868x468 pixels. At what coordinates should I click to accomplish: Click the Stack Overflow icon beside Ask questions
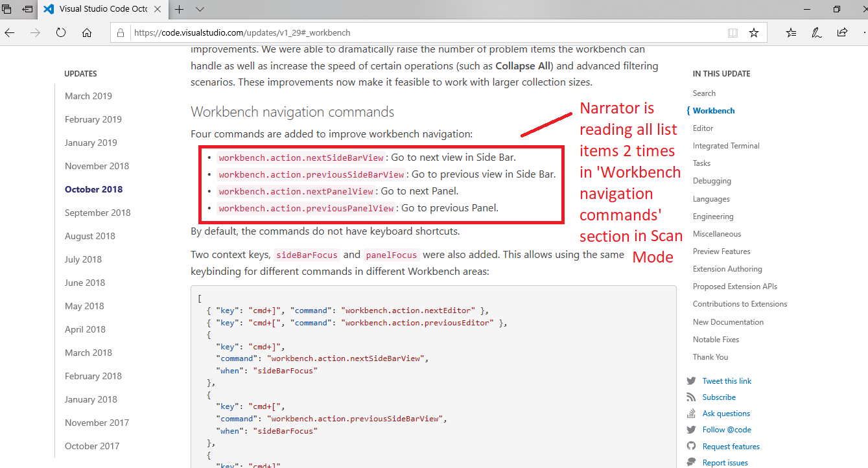(x=691, y=414)
